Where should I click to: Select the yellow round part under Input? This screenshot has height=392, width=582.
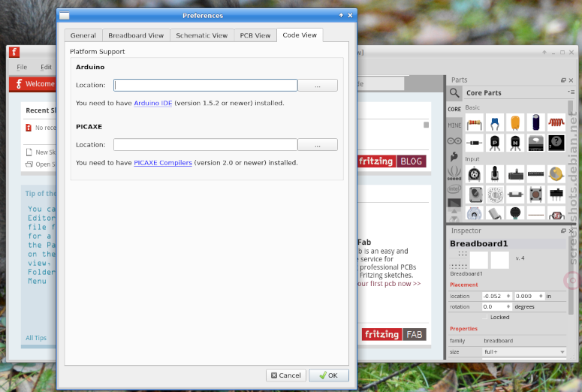coord(556,174)
